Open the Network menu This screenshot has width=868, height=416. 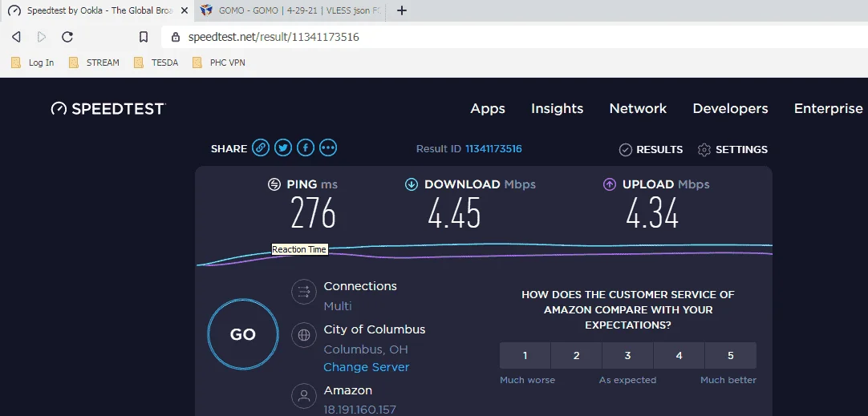click(x=638, y=108)
